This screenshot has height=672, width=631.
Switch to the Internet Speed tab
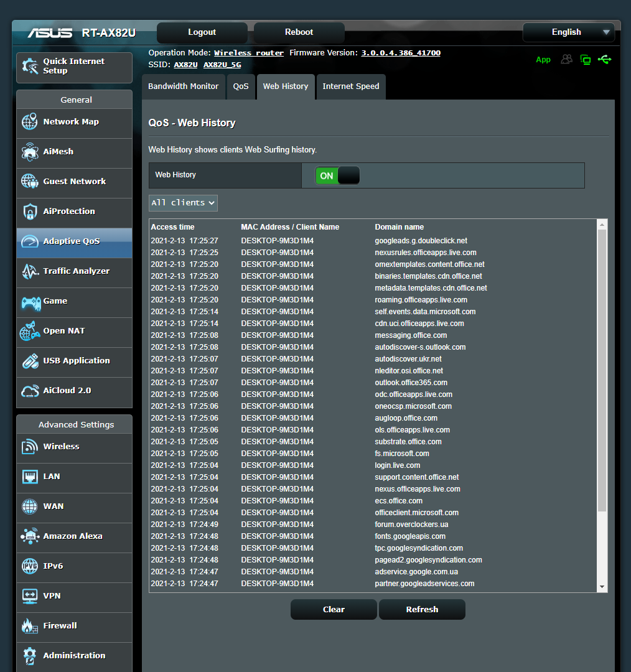[350, 86]
